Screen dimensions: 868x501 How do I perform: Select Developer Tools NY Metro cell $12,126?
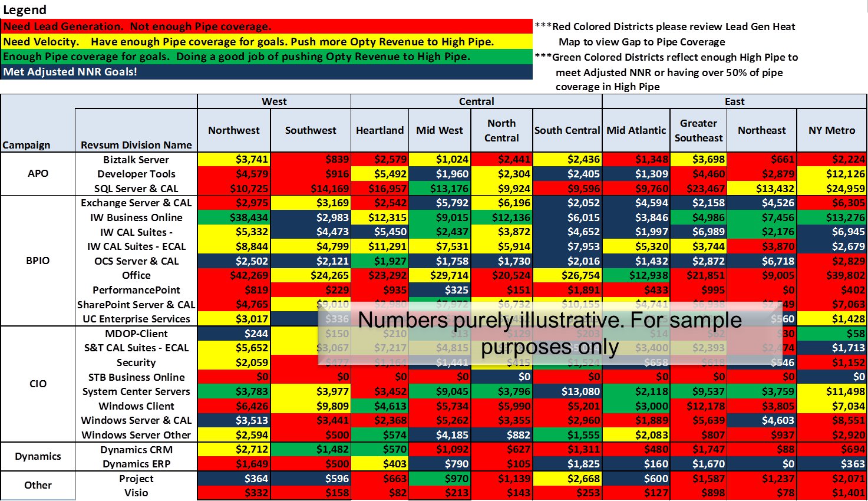click(x=831, y=174)
